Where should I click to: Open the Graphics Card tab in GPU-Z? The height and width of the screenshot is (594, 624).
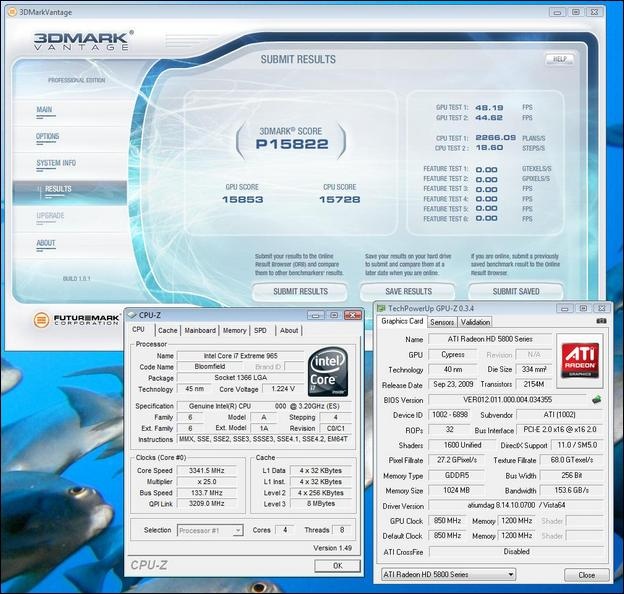[x=402, y=321]
